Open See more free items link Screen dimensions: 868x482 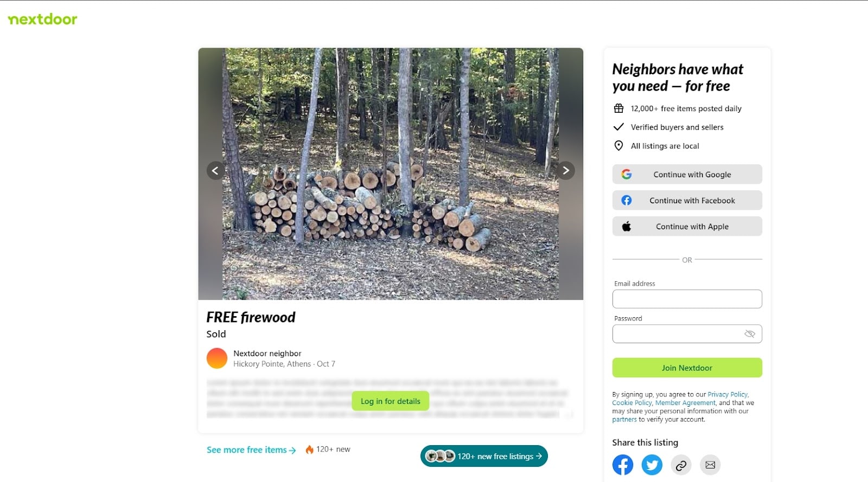click(251, 450)
